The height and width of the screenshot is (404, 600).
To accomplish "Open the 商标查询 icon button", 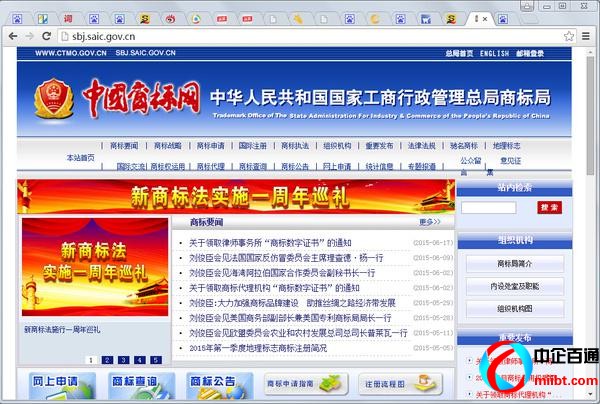I will click(134, 383).
